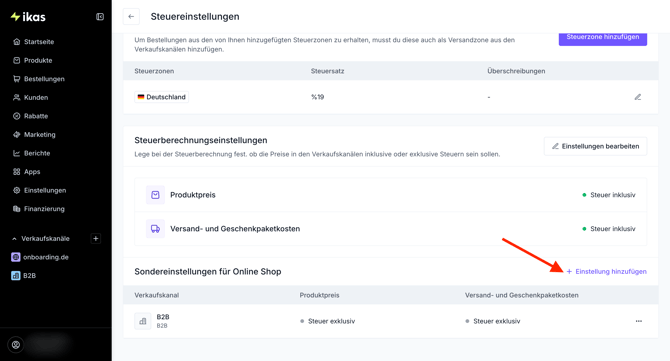Click Steuer exklusiv under Produktpreis column

click(x=328, y=321)
